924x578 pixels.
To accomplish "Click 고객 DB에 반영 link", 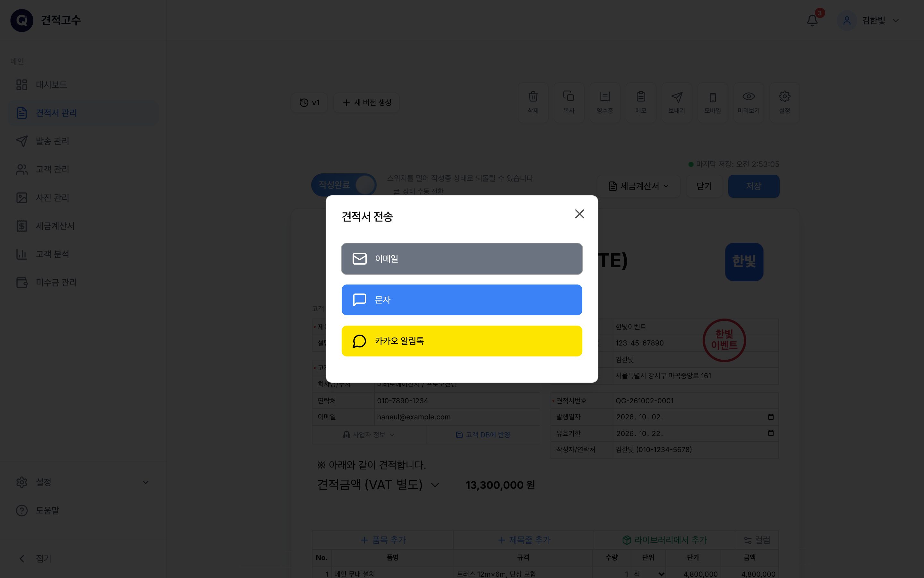I will click(483, 435).
